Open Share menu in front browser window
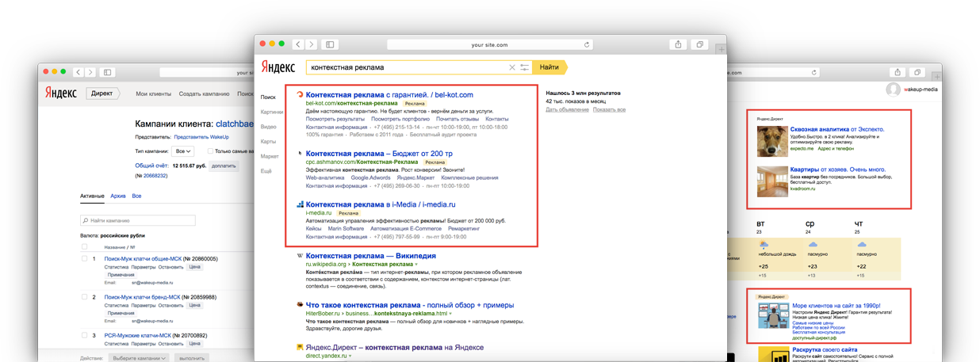The height and width of the screenshot is (362, 980). 678,44
